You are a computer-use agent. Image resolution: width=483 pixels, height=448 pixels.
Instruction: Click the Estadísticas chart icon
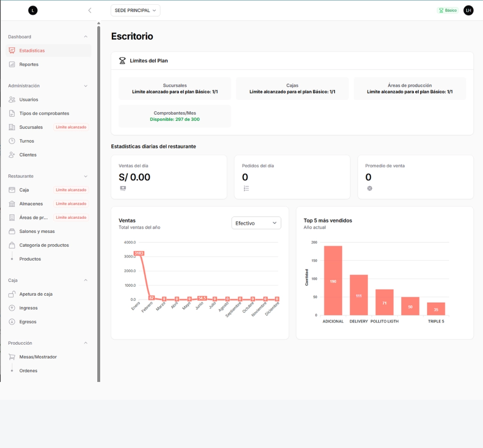(12, 50)
